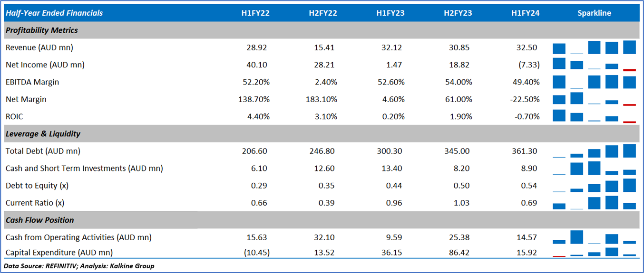The width and height of the screenshot is (644, 273).
Task: Select the Half-Year Ended Financials title cell
Action: click(x=54, y=13)
